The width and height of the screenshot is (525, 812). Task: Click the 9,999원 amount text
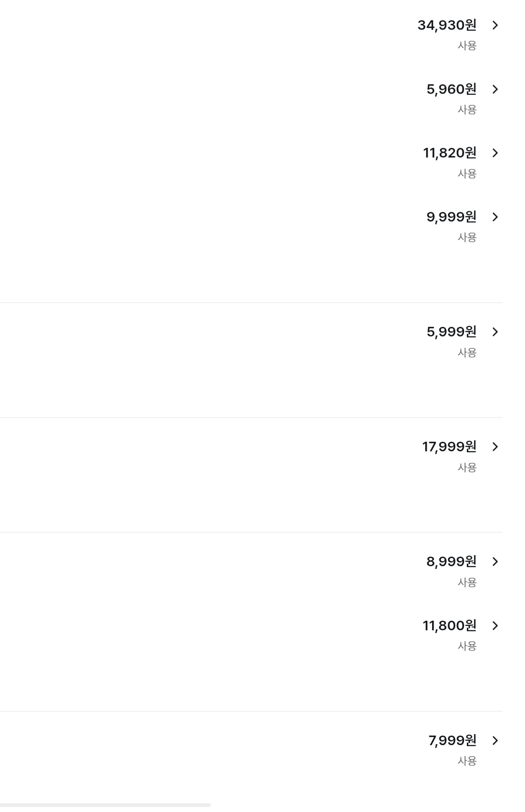coord(451,217)
